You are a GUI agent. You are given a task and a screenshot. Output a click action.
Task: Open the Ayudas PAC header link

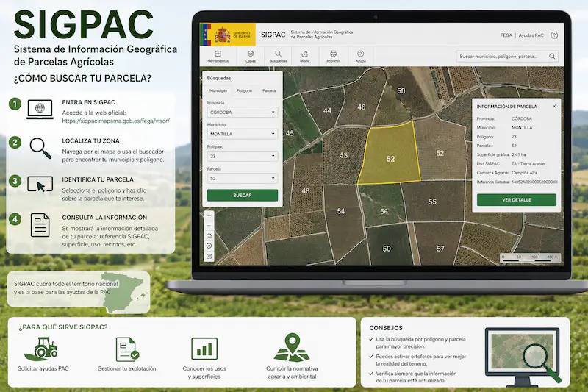point(531,35)
